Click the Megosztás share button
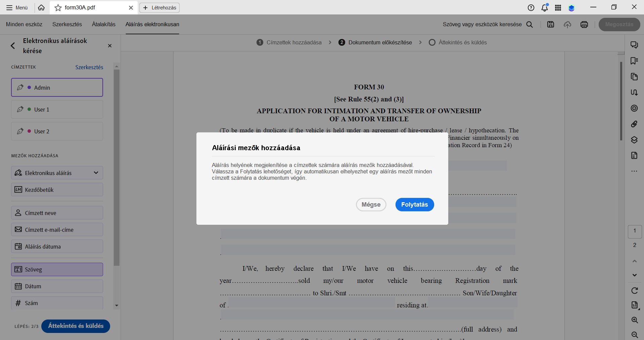 (619, 24)
